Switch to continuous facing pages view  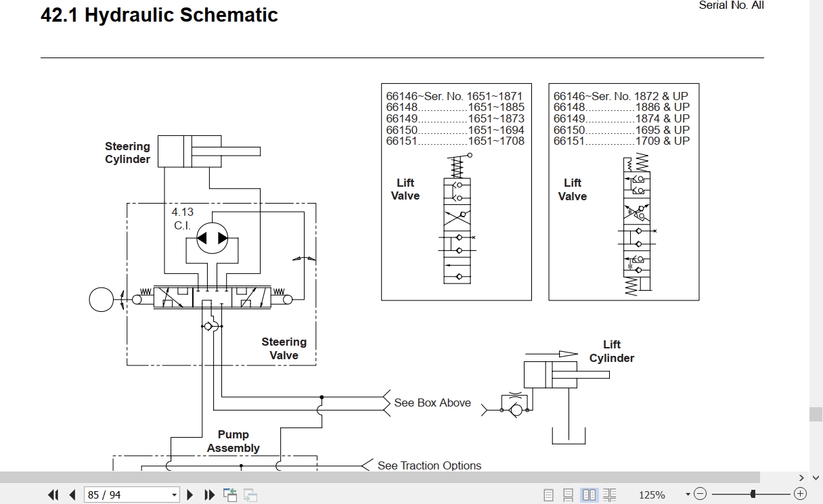coord(610,495)
